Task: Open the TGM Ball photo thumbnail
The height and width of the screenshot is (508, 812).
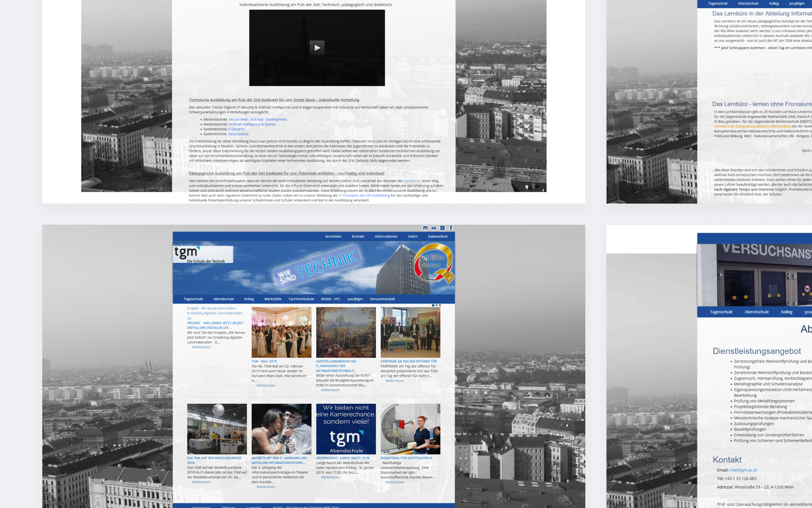Action: tap(281, 332)
